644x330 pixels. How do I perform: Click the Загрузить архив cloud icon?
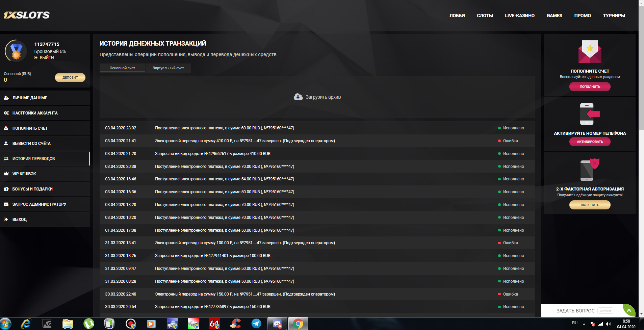[x=298, y=97]
